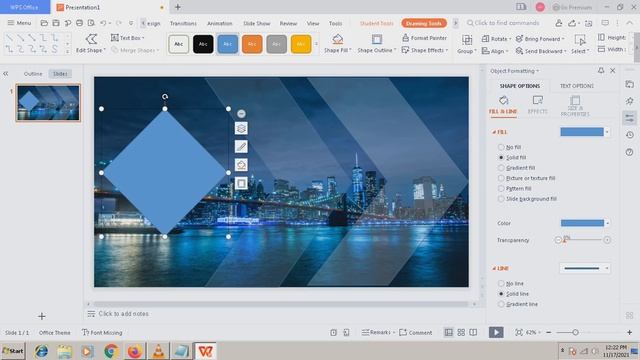Viewport: 640px width, 360px height.
Task: Select slide 1 thumbnail
Action: click(48, 103)
